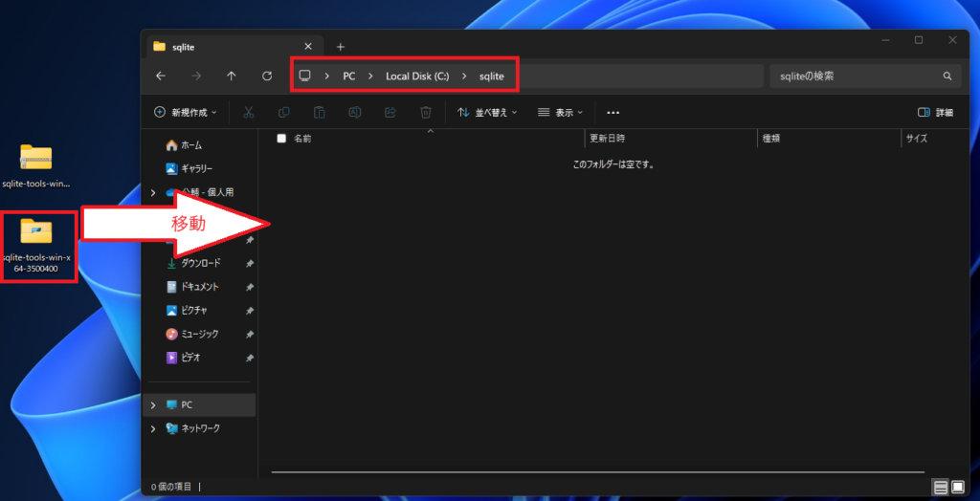Open ミュージック quick access folder

pos(192,335)
